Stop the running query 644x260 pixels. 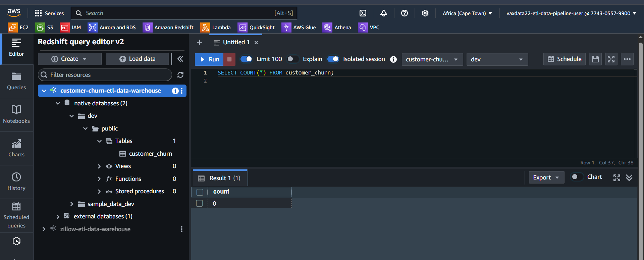pos(229,59)
